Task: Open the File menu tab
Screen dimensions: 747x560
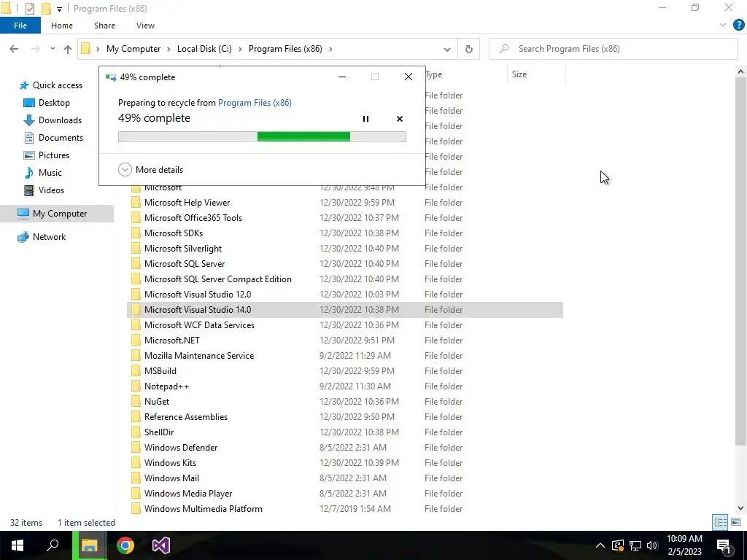Action: (20, 26)
